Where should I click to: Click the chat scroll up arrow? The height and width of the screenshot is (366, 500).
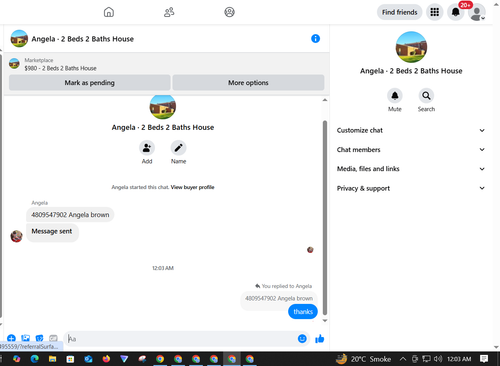point(325,100)
